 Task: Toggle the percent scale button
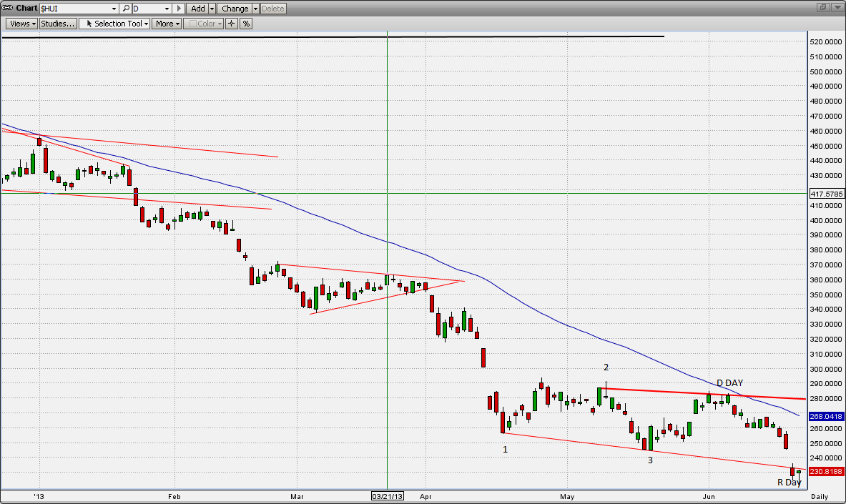246,24
